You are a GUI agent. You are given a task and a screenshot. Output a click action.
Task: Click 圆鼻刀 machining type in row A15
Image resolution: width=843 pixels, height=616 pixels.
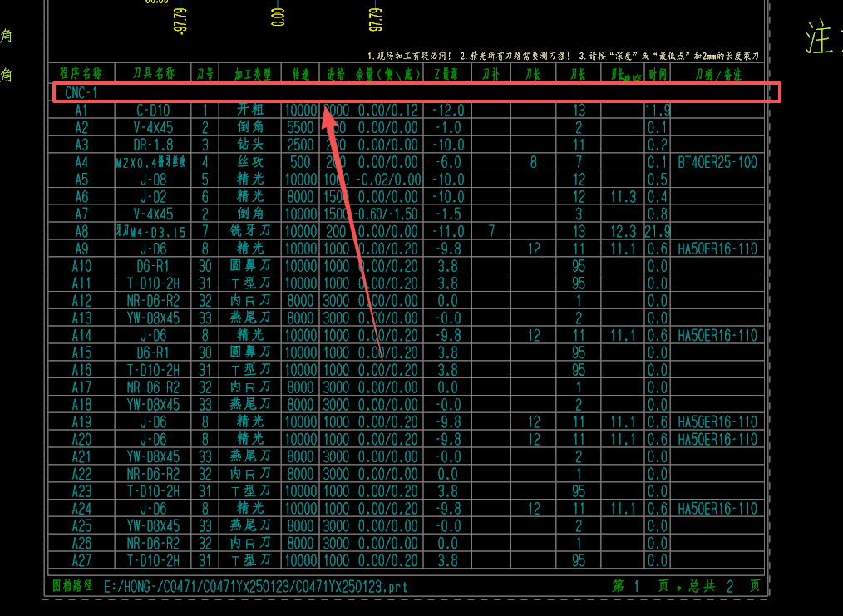[250, 352]
